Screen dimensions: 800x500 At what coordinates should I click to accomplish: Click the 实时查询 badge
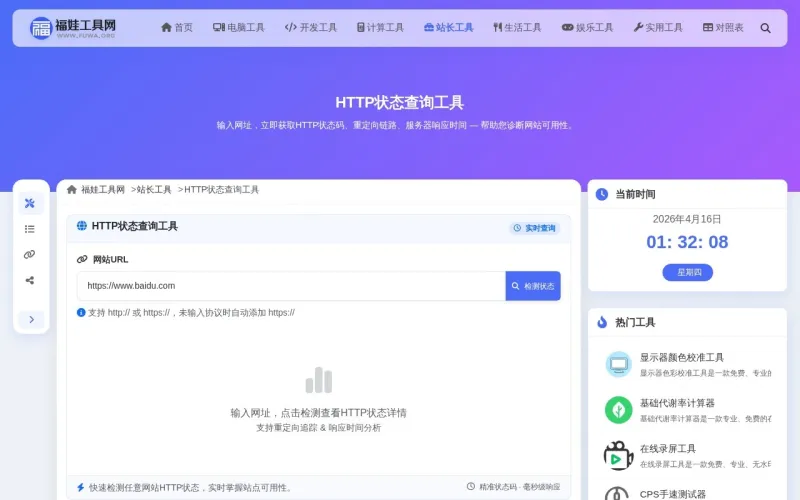click(x=534, y=228)
